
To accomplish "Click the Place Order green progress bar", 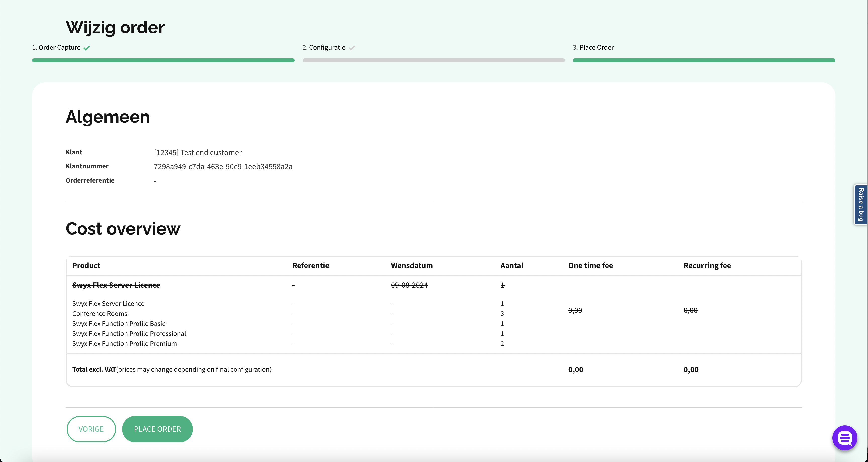I will [x=703, y=60].
